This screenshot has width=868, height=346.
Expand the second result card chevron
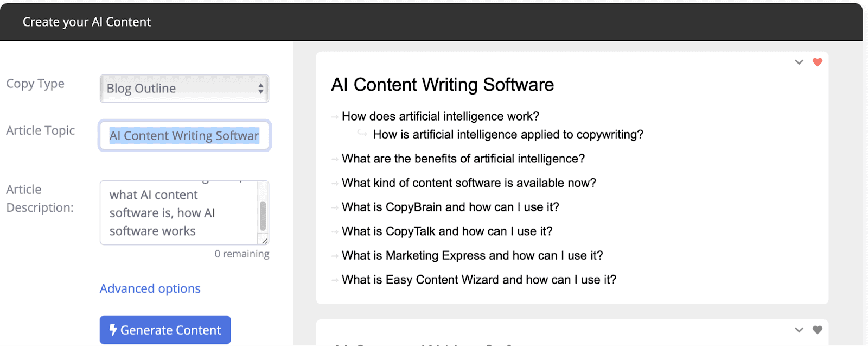(x=799, y=330)
